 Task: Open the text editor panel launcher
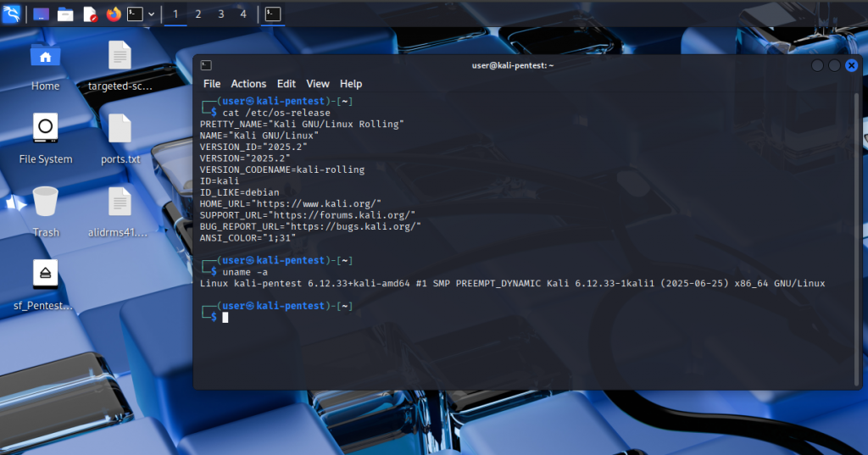pyautogui.click(x=89, y=14)
